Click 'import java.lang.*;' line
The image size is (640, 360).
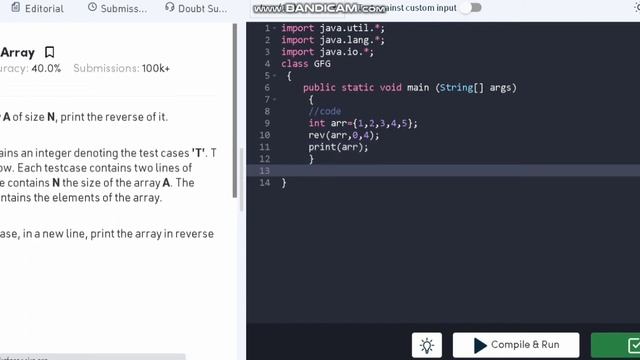coord(333,40)
